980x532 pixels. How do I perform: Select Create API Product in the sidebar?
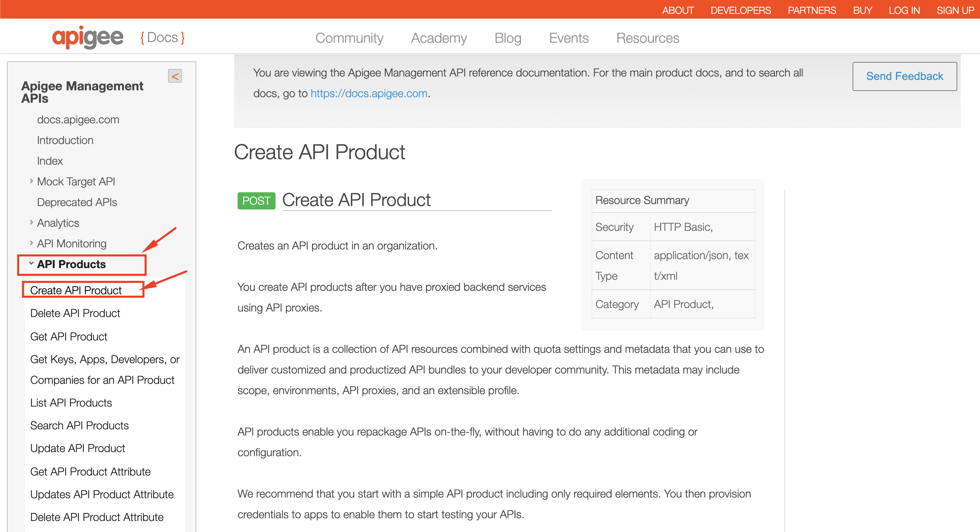[x=76, y=290]
